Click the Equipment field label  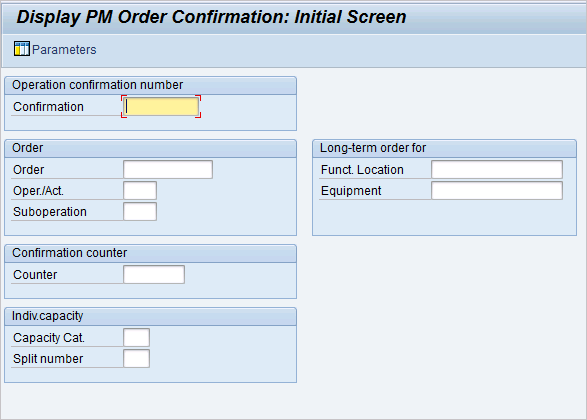click(351, 191)
